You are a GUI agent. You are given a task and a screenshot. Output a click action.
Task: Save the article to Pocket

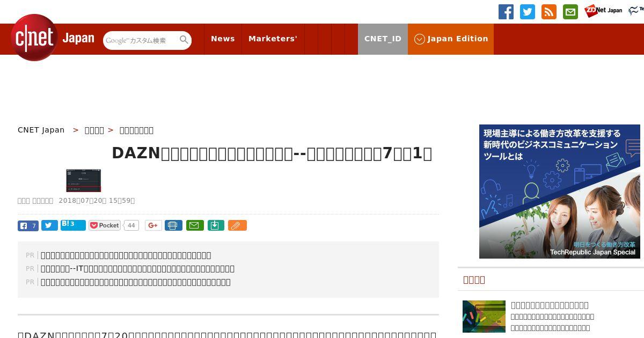105,225
